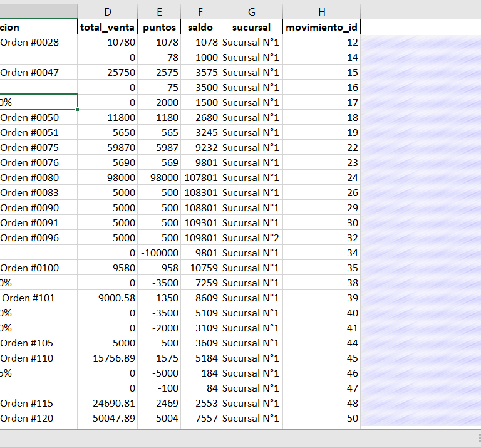The image size is (481, 448).
Task: Click the puntos header cell
Action: [159, 27]
